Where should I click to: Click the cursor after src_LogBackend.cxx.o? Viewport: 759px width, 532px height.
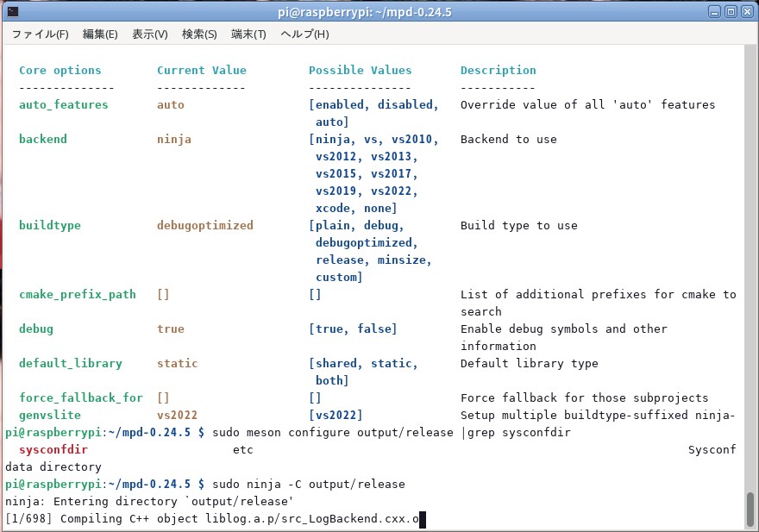click(423, 519)
